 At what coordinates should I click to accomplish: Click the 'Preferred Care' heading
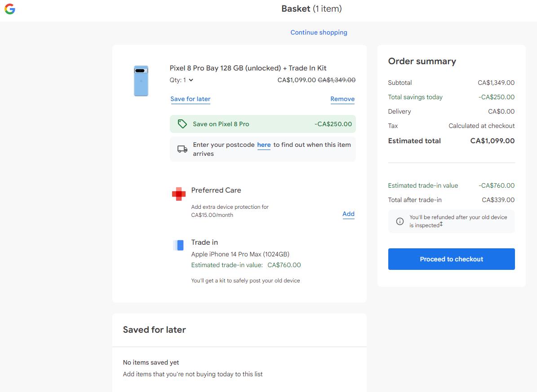click(x=216, y=190)
